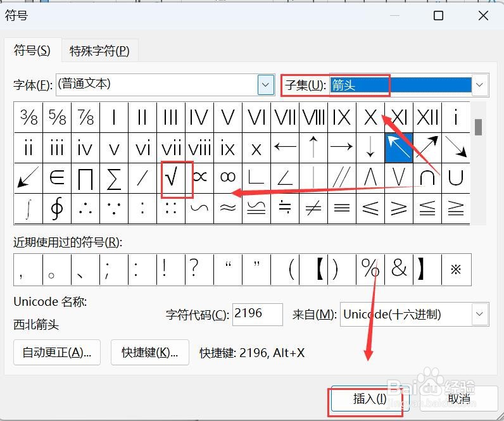Select the Roman numeral Ⅷ symbol
This screenshot has height=421, width=504.
313,117
